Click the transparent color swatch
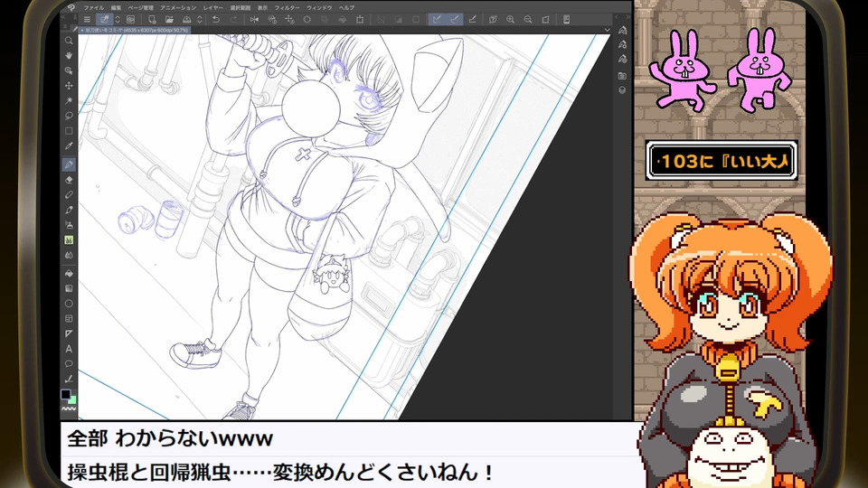Viewport: 868px width, 488px height. (69, 408)
